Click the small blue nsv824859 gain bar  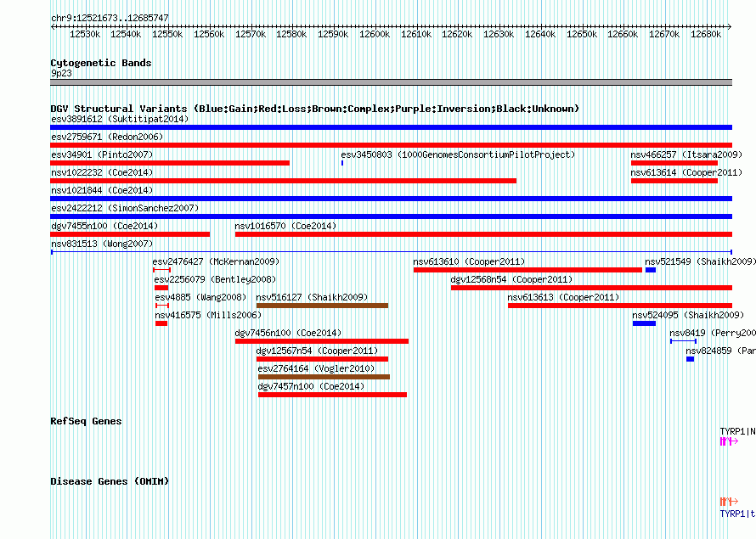tap(690, 359)
